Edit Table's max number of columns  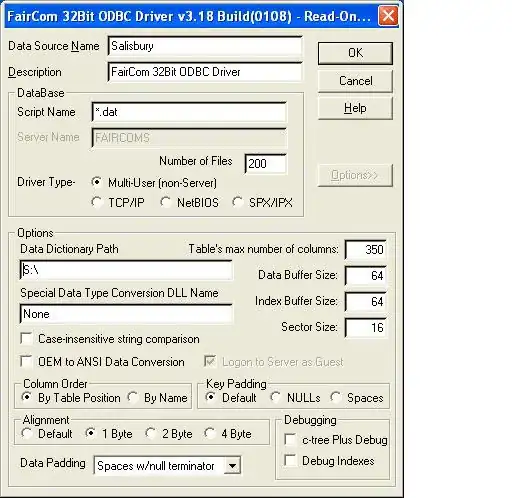[x=366, y=250]
